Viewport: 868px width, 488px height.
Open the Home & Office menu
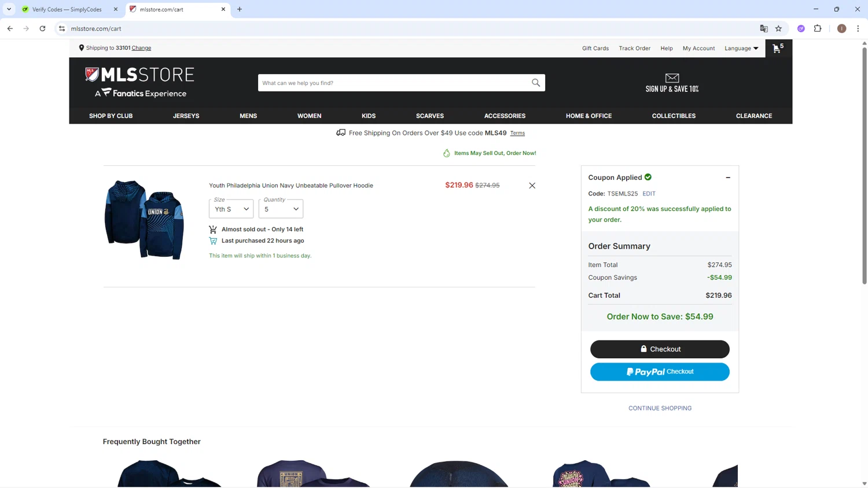(x=589, y=116)
